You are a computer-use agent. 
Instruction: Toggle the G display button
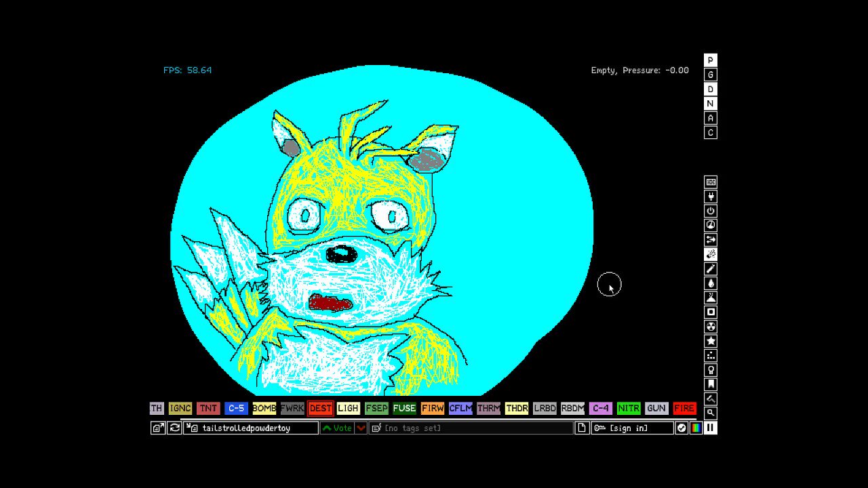711,75
